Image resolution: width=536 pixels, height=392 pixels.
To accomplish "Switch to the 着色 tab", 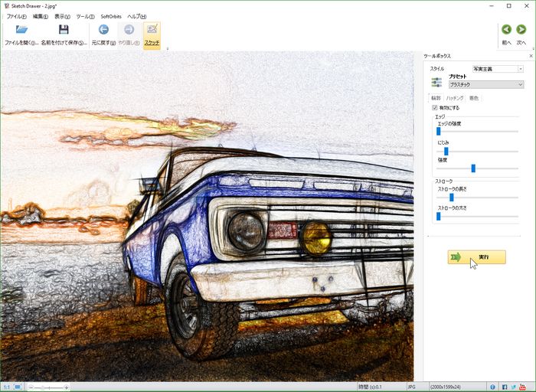I will 474,98.
